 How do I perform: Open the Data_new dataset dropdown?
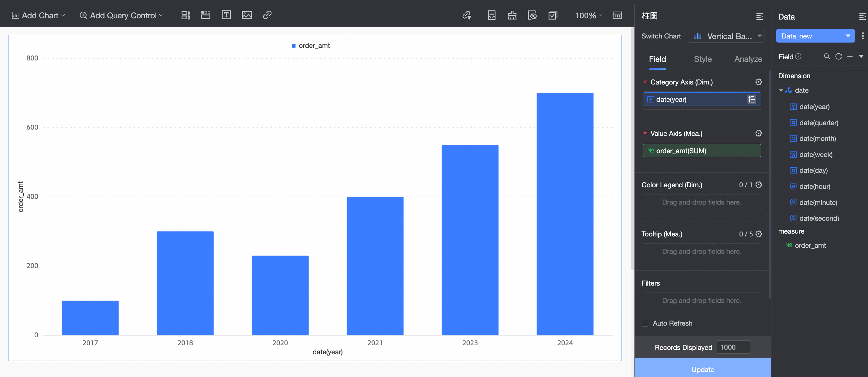[x=815, y=36]
